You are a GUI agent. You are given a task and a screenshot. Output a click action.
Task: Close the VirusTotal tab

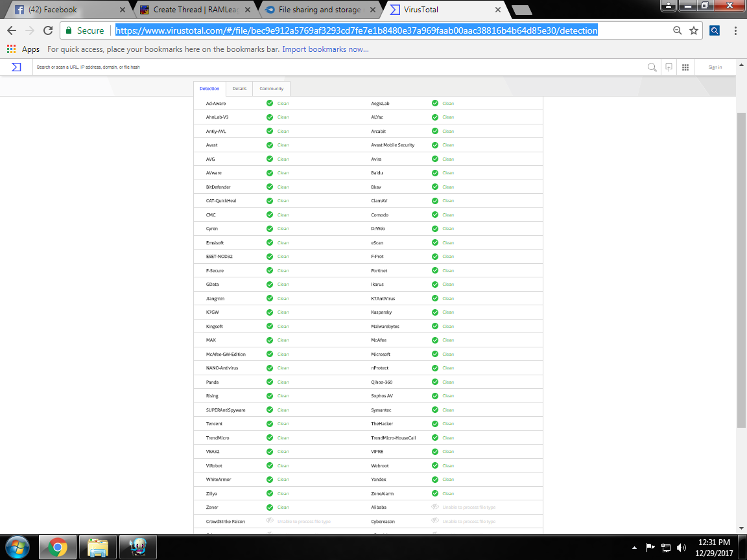498,10
